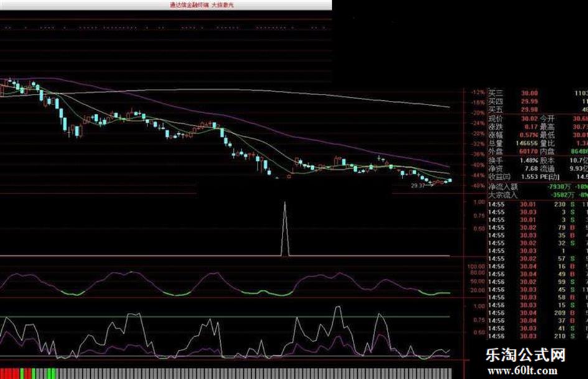Click the 今开 label
This screenshot has height=379, width=588.
point(547,119)
